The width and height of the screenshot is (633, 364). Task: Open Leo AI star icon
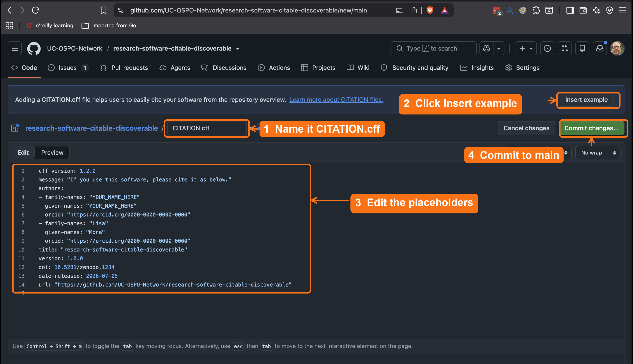(596, 10)
